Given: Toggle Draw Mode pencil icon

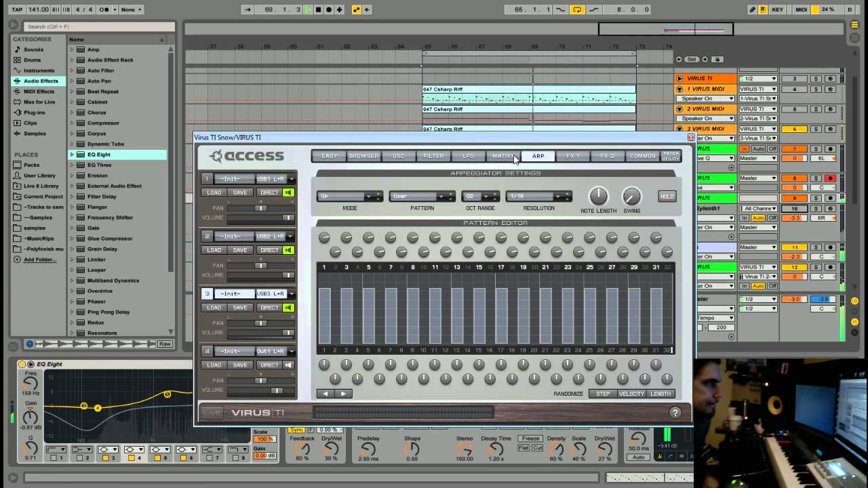Looking at the screenshot, I should coord(752,9).
